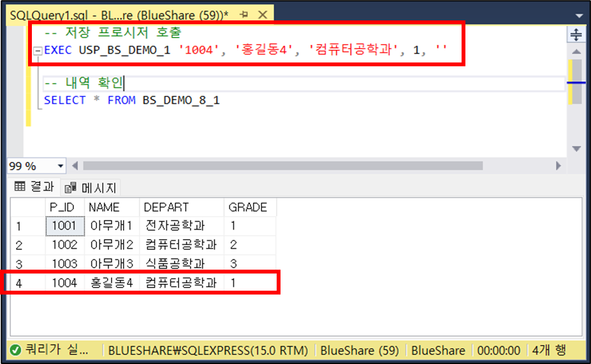Screen dimensions: 591x364
Task: Click editor vertical scrollbar up arrow
Action: pyautogui.click(x=576, y=52)
